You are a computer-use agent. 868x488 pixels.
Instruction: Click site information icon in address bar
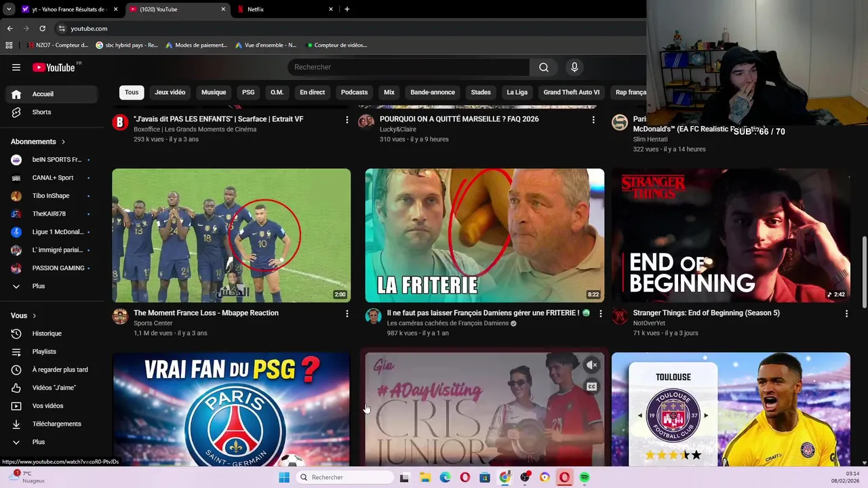62,28
